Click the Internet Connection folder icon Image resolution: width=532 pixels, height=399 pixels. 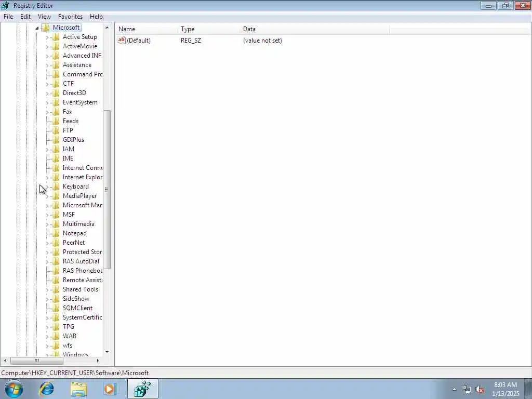click(x=56, y=168)
